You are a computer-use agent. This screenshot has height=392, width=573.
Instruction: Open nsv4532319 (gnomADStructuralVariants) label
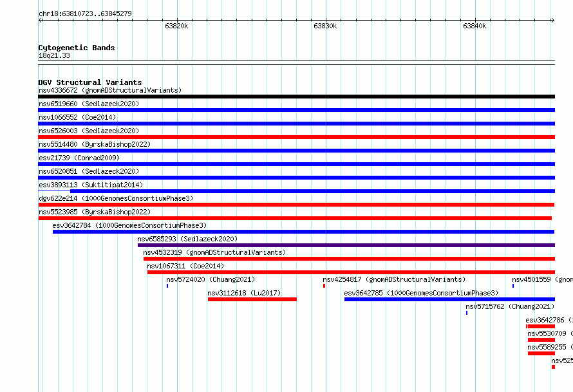tap(214, 252)
